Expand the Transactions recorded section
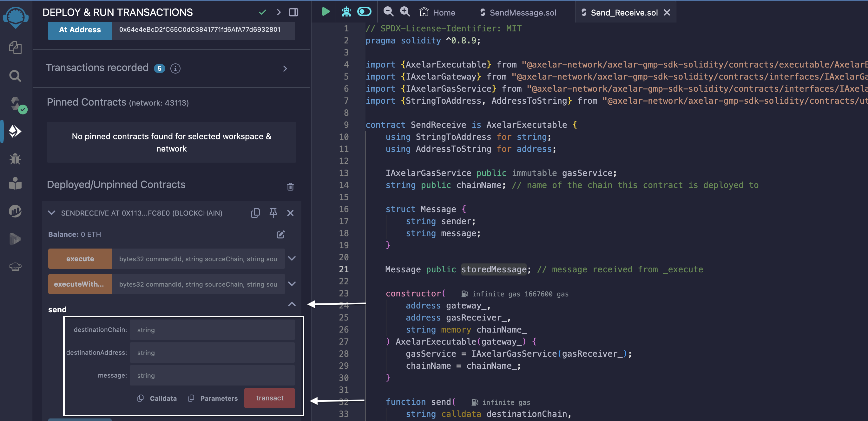Screen dimensions: 868x421 (x=285, y=69)
